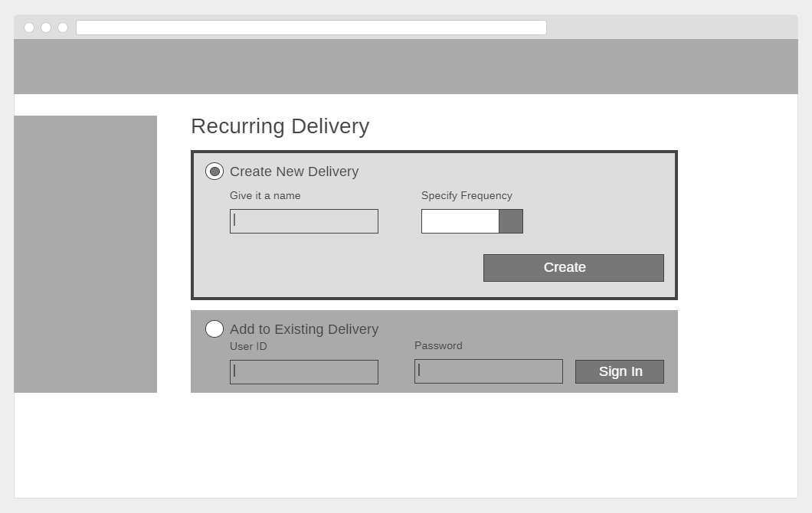Click the Add to Existing Delivery label text
The height and width of the screenshot is (513, 812).
(304, 329)
